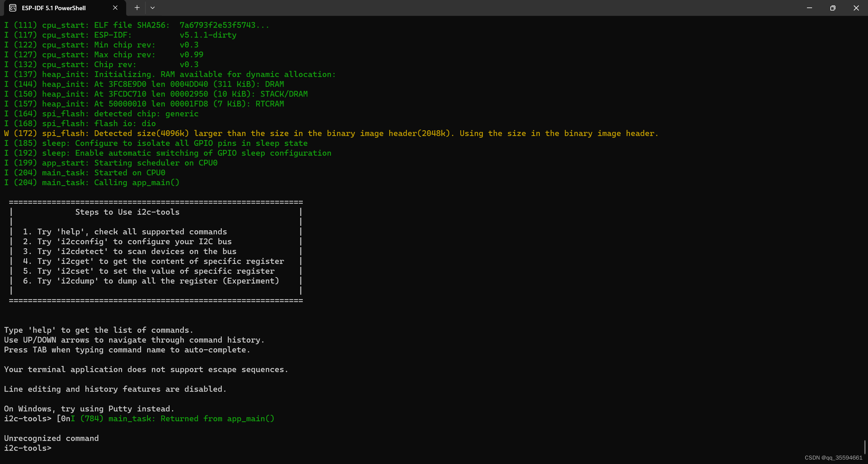Focus the last i2c-tools> prompt line

[x=28, y=448]
